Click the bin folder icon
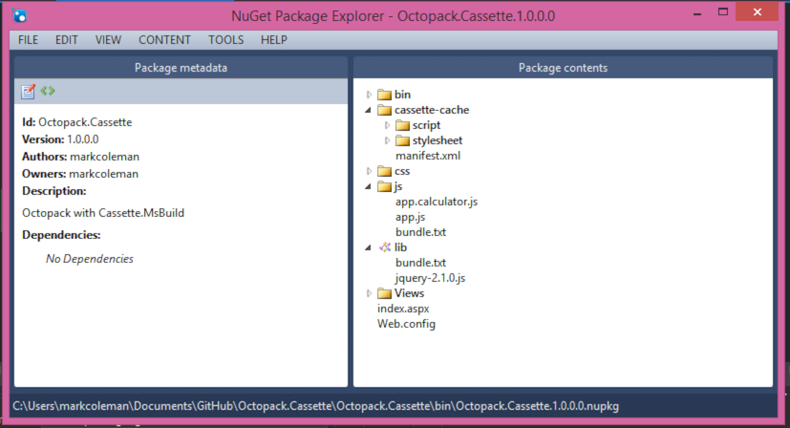This screenshot has width=790, height=428. click(x=385, y=95)
